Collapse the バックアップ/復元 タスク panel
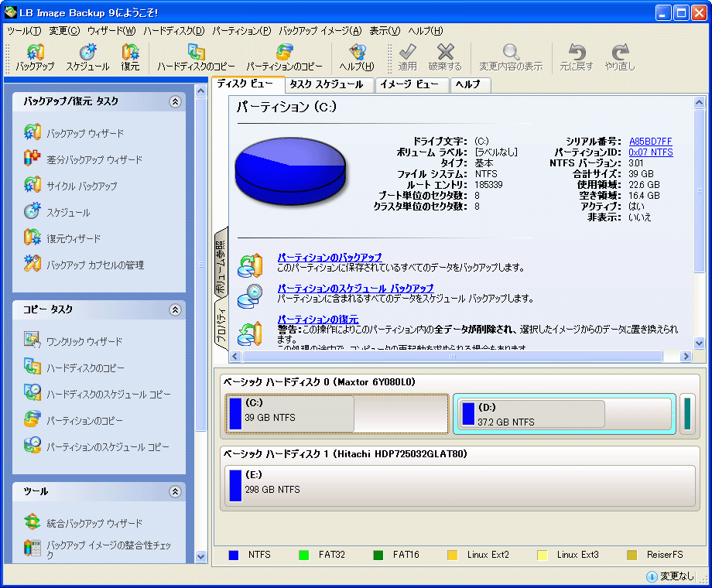Screen dimensions: 712x588 click(x=175, y=101)
